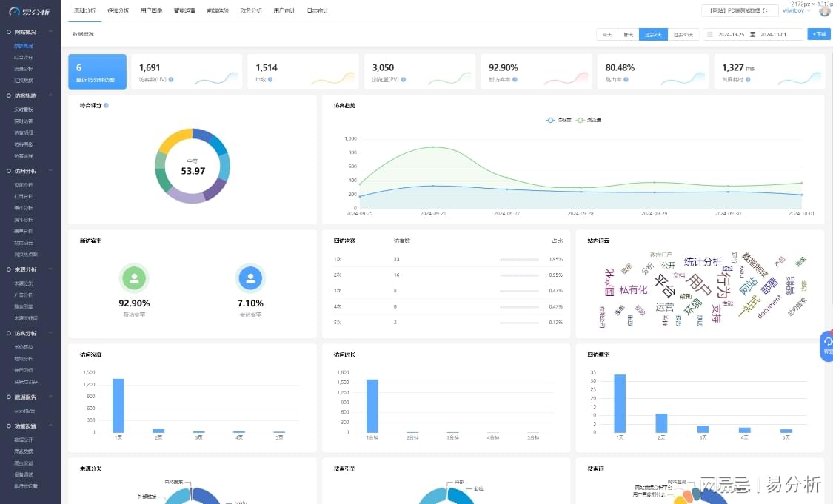Screen dimensions: 833x504
Task: Click the progress bar in the 1次 row
Action: (520, 259)
